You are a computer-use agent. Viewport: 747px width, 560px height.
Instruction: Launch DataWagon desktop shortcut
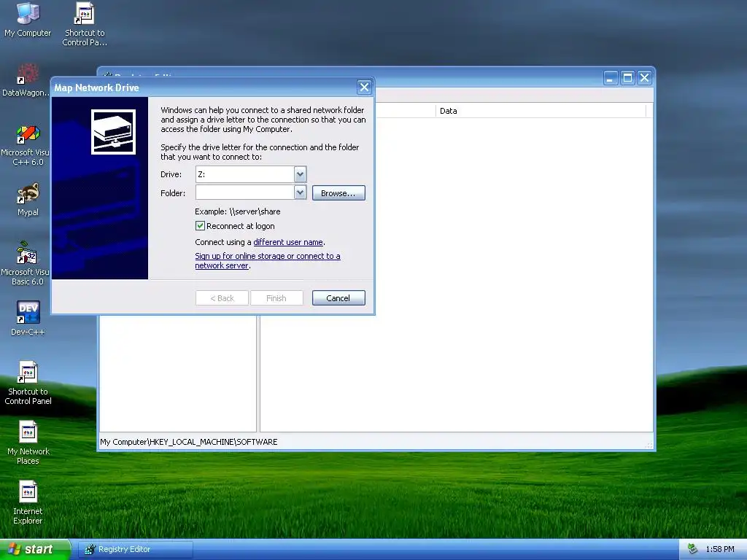[26, 79]
